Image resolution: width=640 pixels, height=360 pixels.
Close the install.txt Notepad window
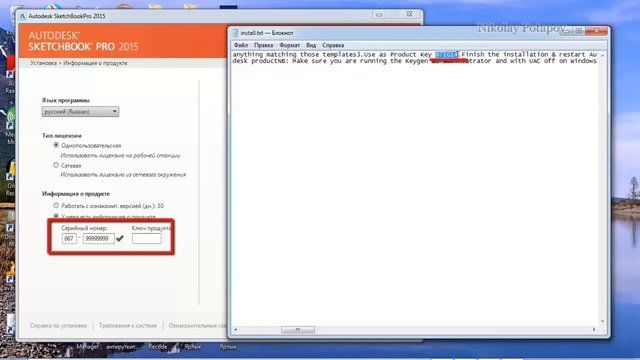[596, 31]
